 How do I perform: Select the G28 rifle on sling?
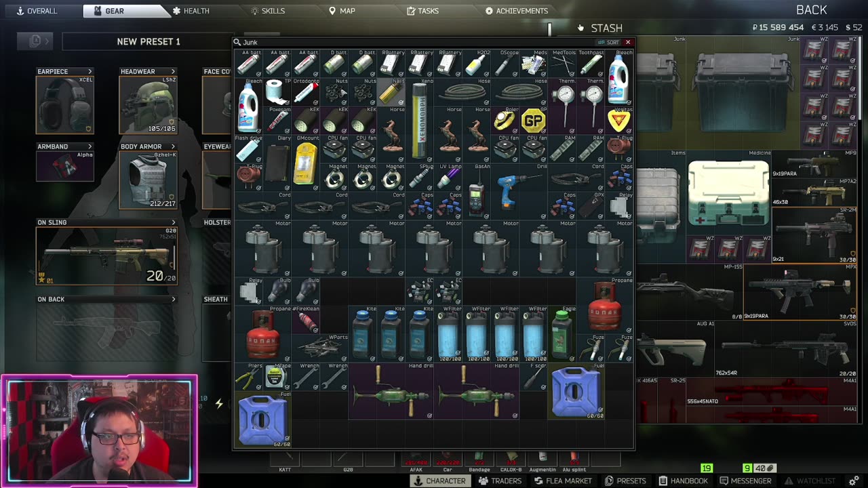point(106,256)
